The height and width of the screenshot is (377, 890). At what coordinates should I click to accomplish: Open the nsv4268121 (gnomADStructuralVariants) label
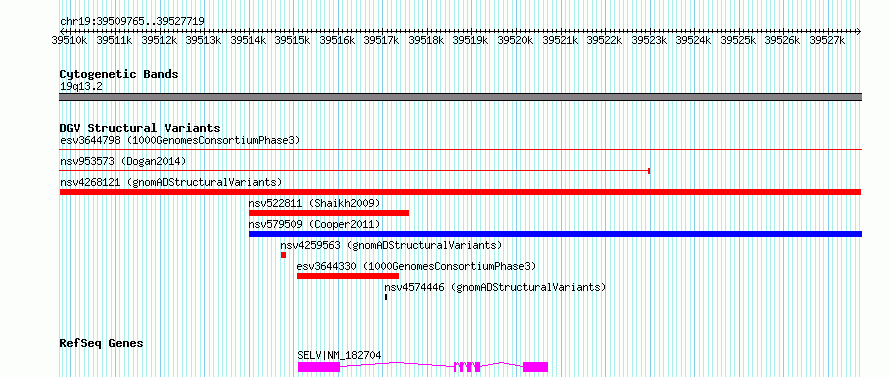171,182
